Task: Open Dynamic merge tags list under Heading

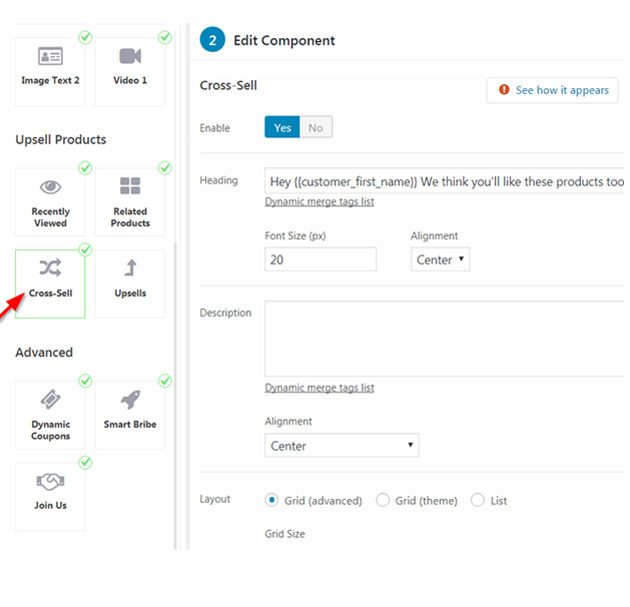Action: [x=319, y=202]
